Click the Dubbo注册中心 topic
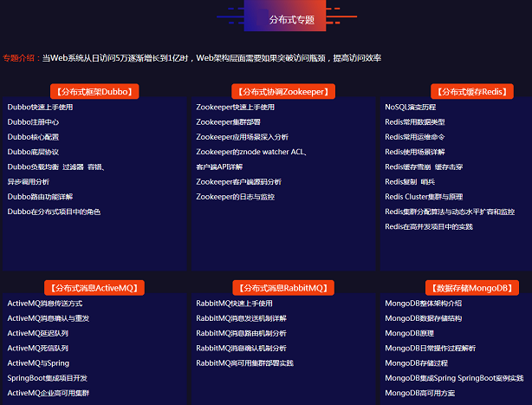This screenshot has width=532, height=405. pos(33,122)
